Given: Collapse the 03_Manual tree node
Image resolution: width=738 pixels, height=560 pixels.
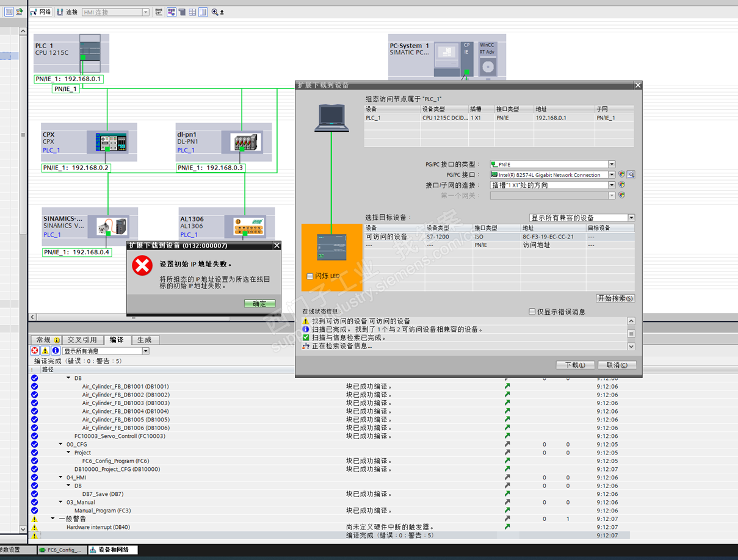Looking at the screenshot, I should pos(60,503).
